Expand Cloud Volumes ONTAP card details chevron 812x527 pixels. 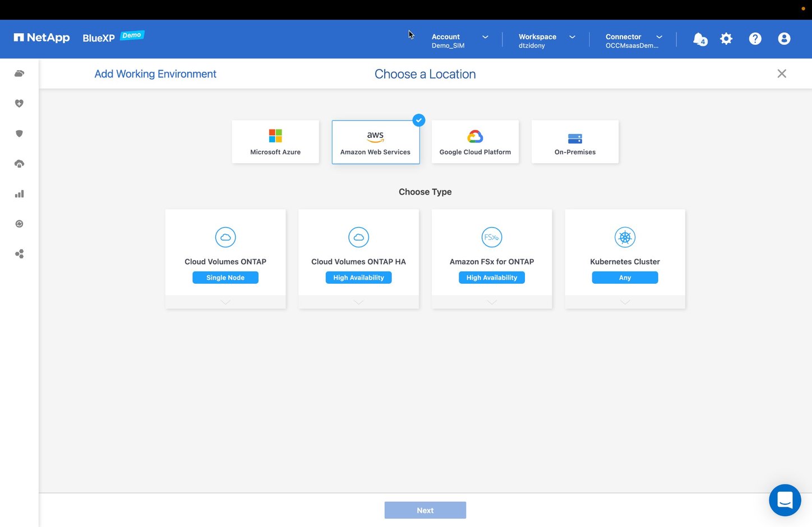[x=225, y=302]
